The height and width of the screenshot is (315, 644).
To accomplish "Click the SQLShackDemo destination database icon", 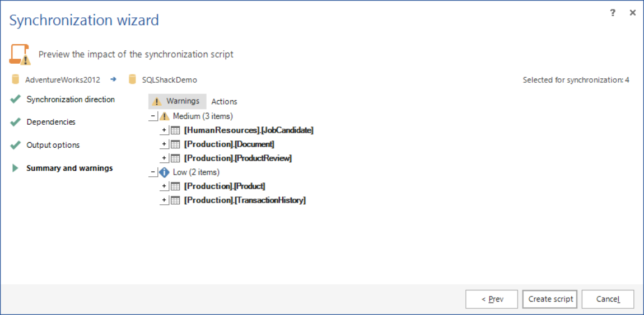I will [x=133, y=79].
